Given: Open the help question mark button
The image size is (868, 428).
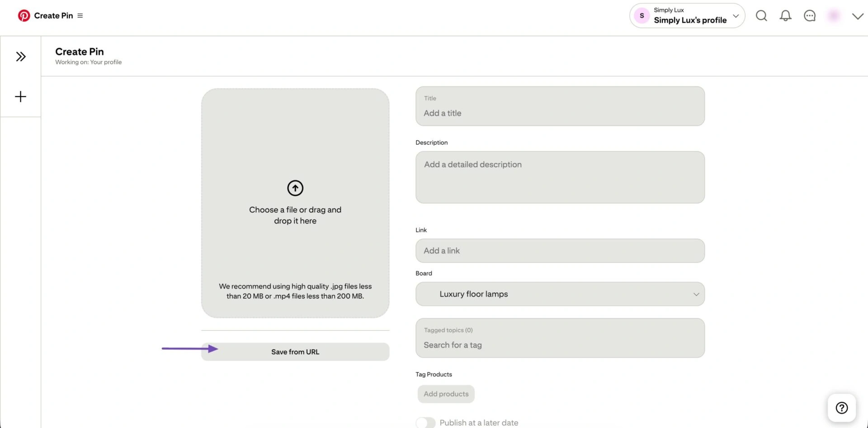Looking at the screenshot, I should point(841,408).
